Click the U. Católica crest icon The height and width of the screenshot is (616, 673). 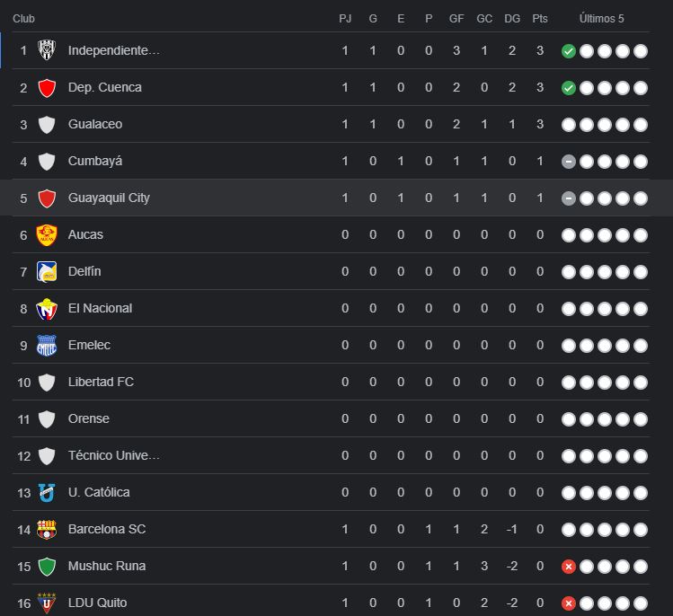click(x=47, y=492)
